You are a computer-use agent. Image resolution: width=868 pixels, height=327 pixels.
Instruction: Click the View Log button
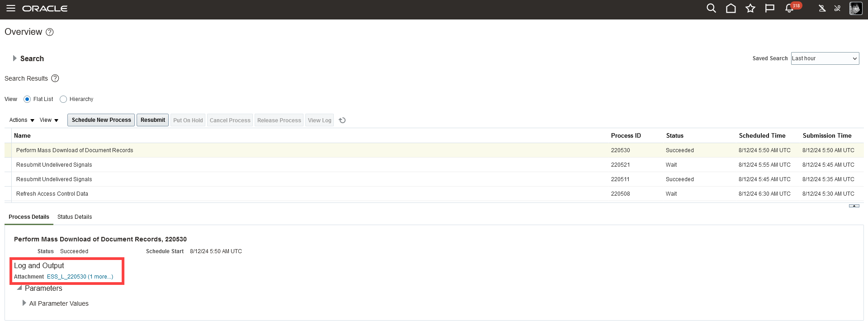click(x=320, y=120)
